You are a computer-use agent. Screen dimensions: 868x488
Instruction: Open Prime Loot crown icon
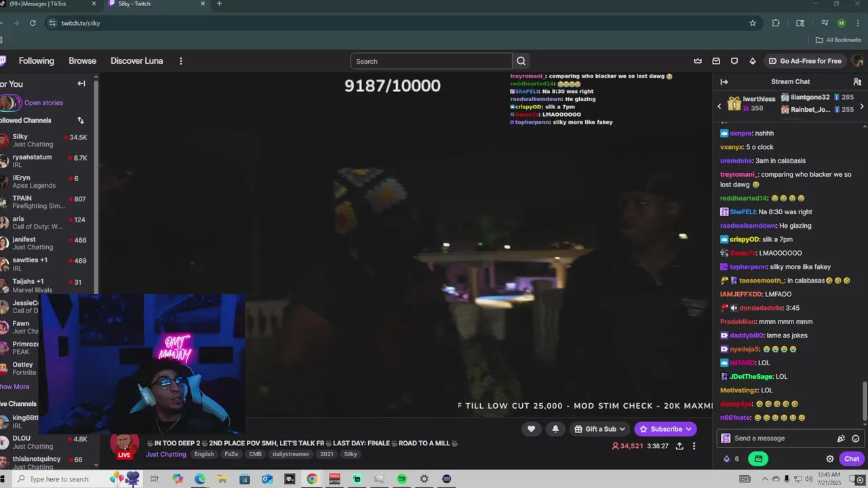pos(698,61)
